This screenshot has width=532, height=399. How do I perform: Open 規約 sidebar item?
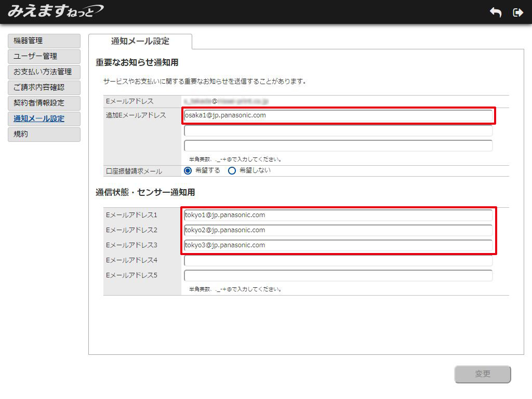(x=44, y=134)
